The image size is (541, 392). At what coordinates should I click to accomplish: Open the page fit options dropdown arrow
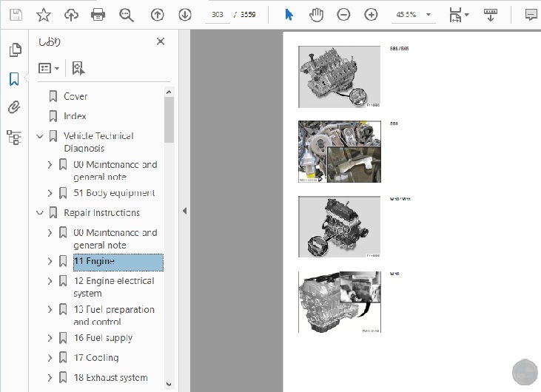[x=467, y=15]
